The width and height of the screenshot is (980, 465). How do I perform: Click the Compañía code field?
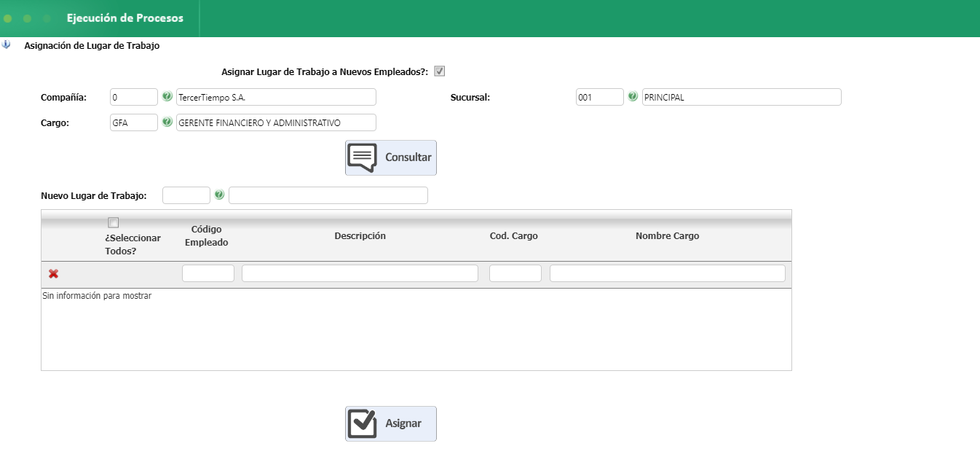134,97
